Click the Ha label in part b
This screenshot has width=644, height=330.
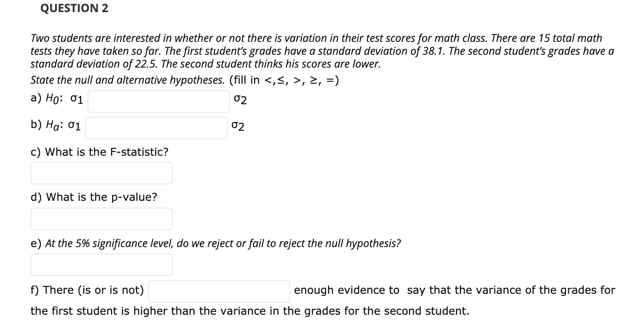(52, 126)
